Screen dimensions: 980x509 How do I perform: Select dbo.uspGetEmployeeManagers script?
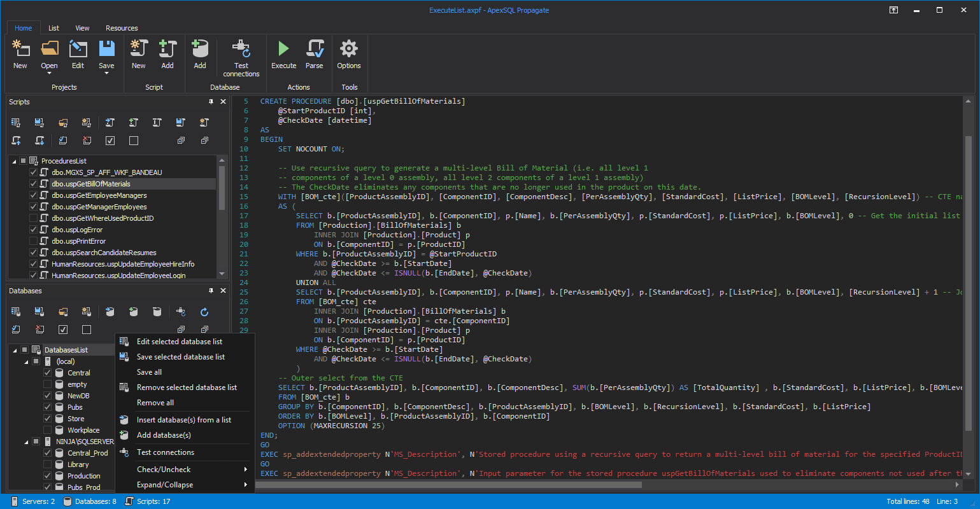[x=99, y=195]
